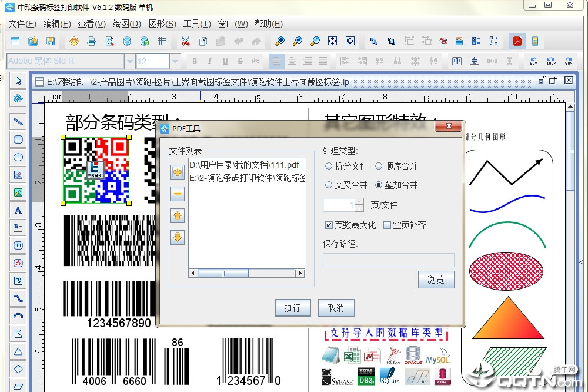Image resolution: width=588 pixels, height=392 pixels.
Task: Open the 编辑(E) menu
Action: [x=57, y=24]
